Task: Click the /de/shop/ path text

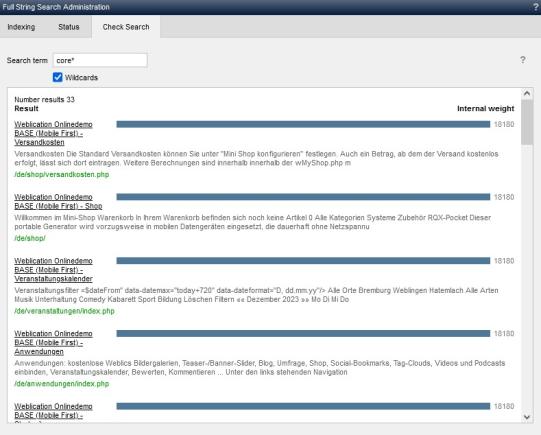Action: pyautogui.click(x=30, y=238)
